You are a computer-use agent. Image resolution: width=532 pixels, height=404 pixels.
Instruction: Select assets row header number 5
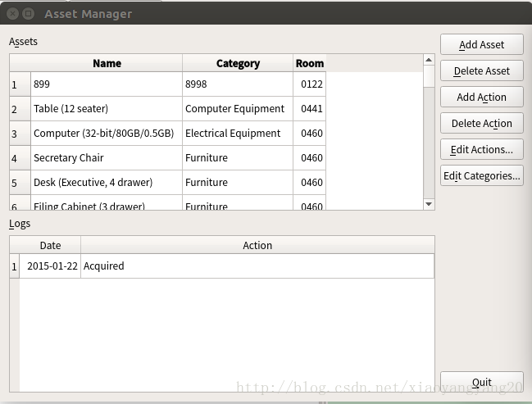pos(20,183)
